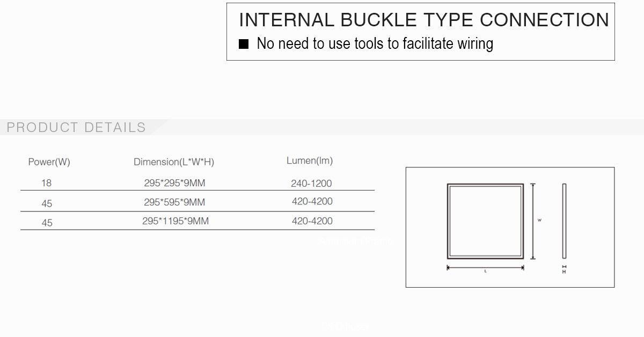
Task: Select the 295*295*9MM dimension cell
Action: (174, 183)
